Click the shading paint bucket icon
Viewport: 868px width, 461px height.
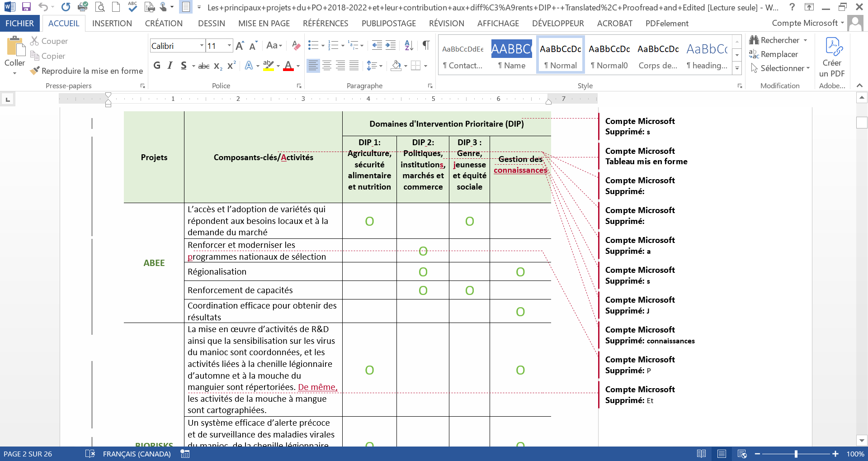396,66
